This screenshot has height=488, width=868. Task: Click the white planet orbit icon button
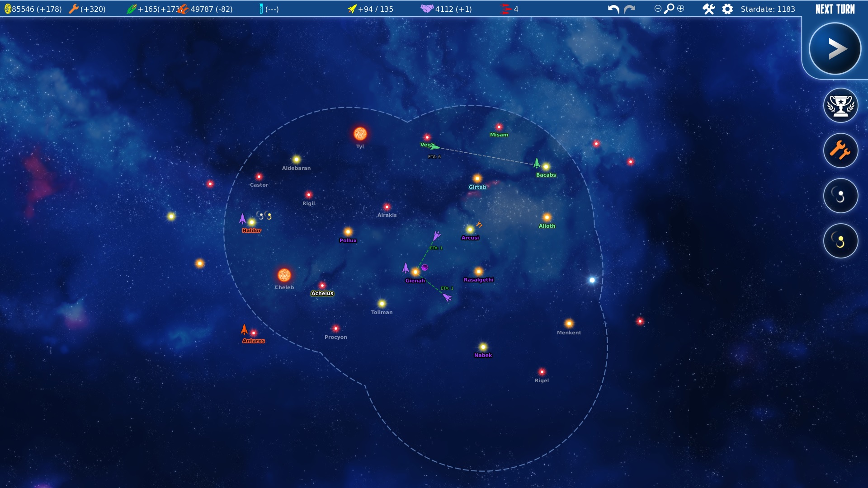tap(840, 196)
